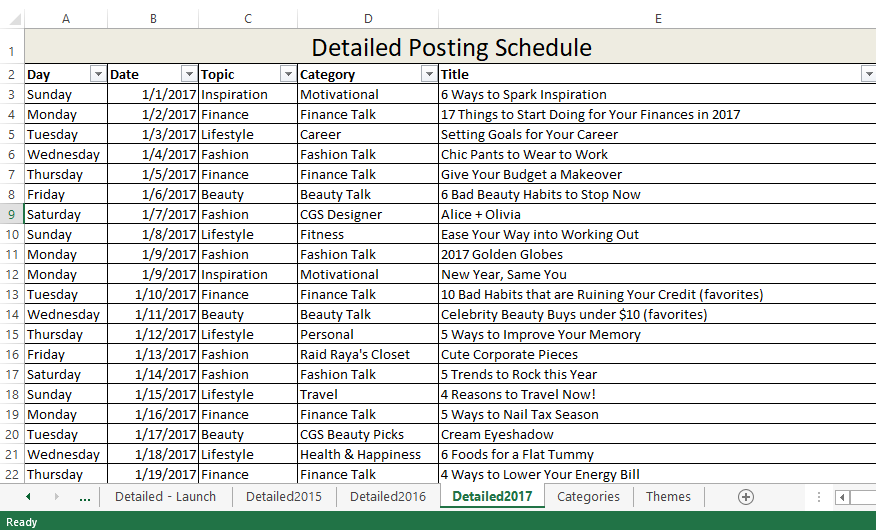Select column B header
Image resolution: width=878 pixels, height=530 pixels.
(153, 18)
